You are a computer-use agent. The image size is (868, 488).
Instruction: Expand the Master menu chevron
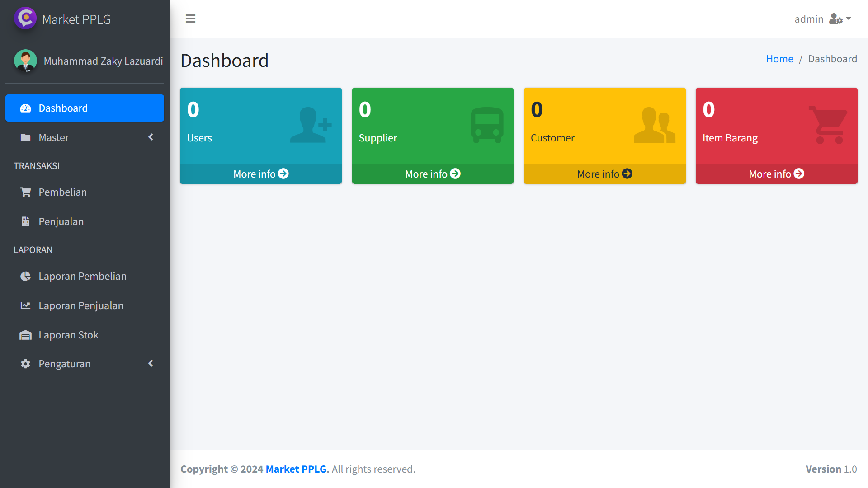[151, 137]
